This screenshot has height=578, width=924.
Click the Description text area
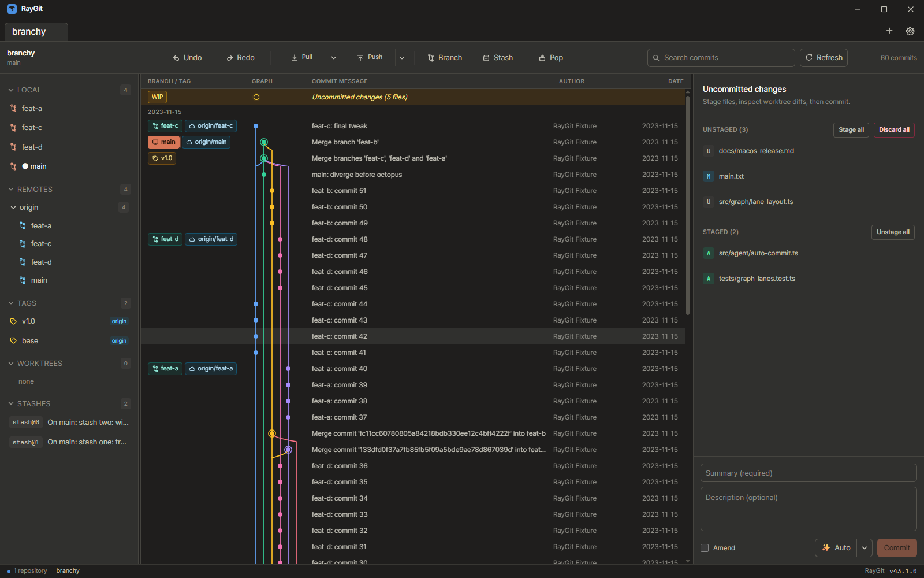coord(808,509)
